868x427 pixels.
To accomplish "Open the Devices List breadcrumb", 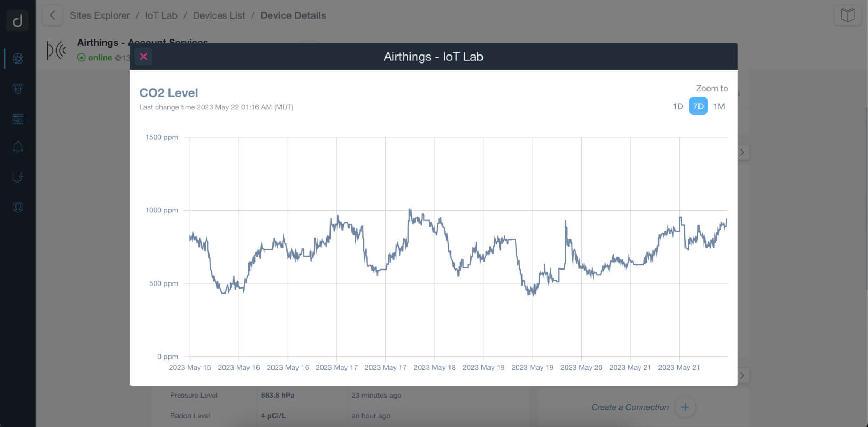I will (x=219, y=15).
